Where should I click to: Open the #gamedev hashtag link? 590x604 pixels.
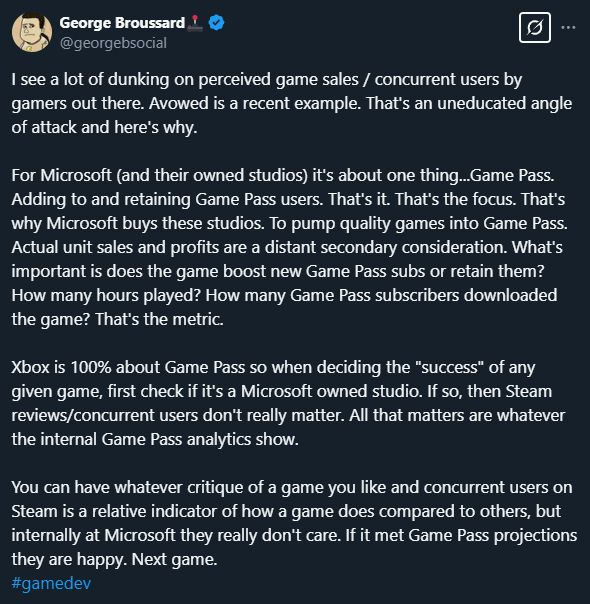[51, 583]
